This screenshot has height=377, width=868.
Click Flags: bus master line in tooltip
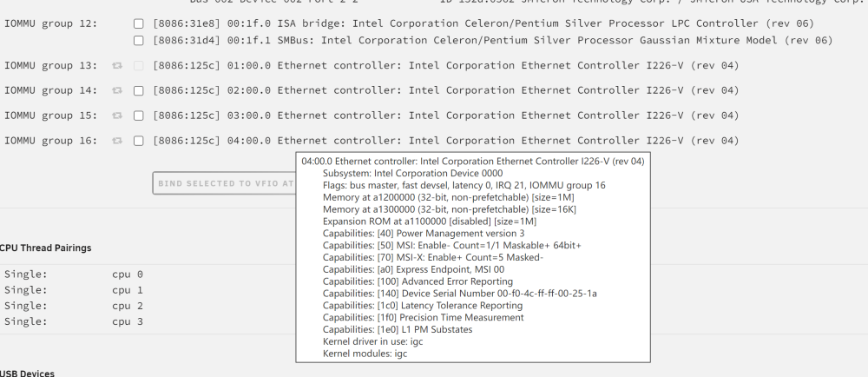[464, 185]
